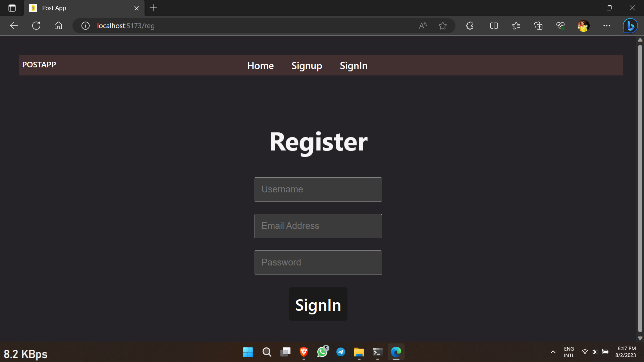This screenshot has width=644, height=362.
Task: Enable split screen view
Action: pyautogui.click(x=494, y=25)
